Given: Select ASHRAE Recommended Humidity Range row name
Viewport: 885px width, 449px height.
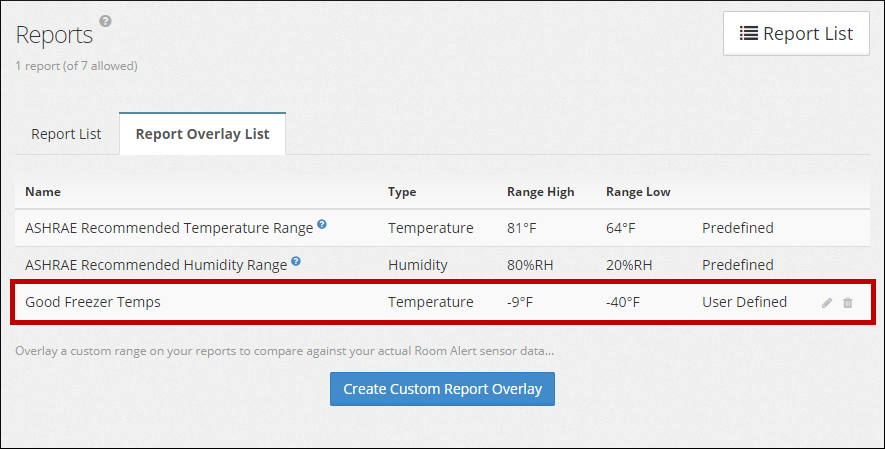Looking at the screenshot, I should 156,265.
